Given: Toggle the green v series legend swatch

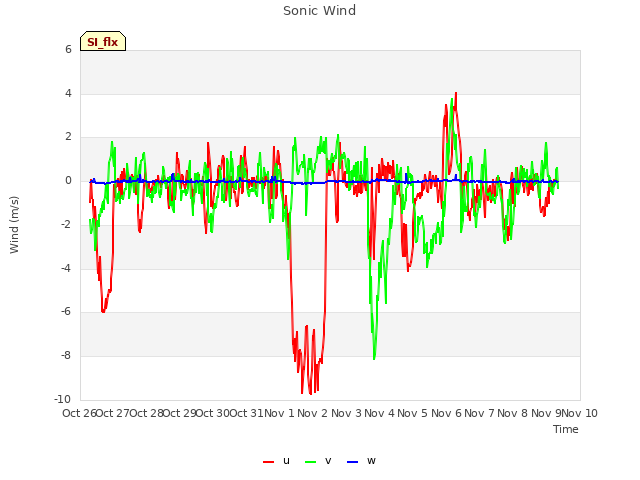Looking at the screenshot, I should point(311,462).
